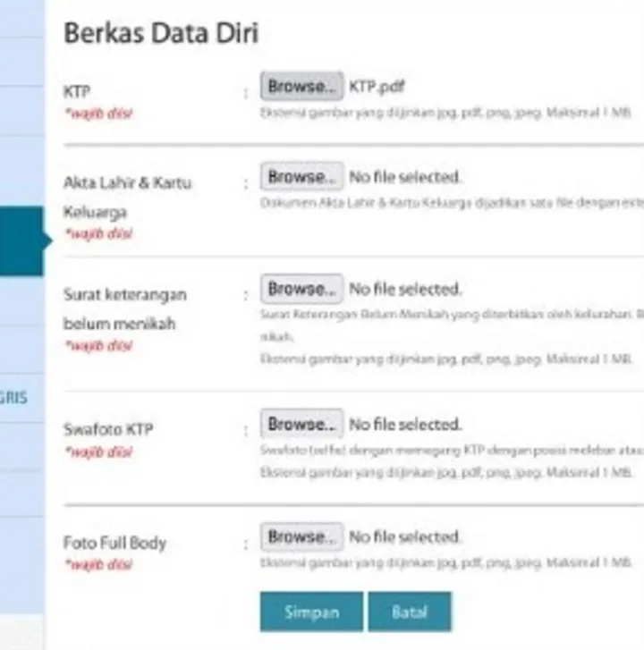The height and width of the screenshot is (650, 644).
Task: Click the Foto Full Body label
Action: [114, 543]
